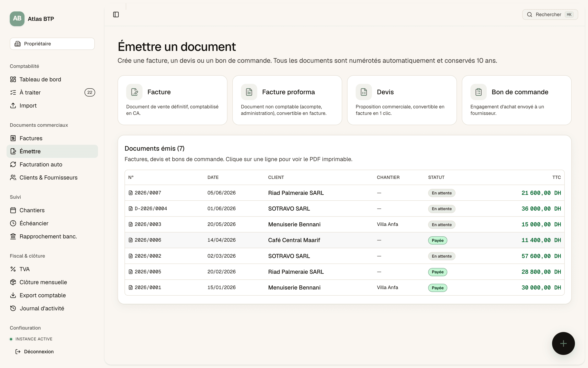The image size is (588, 368).
Task: Click the 15 000,00 DH amount
Action: coord(541,224)
